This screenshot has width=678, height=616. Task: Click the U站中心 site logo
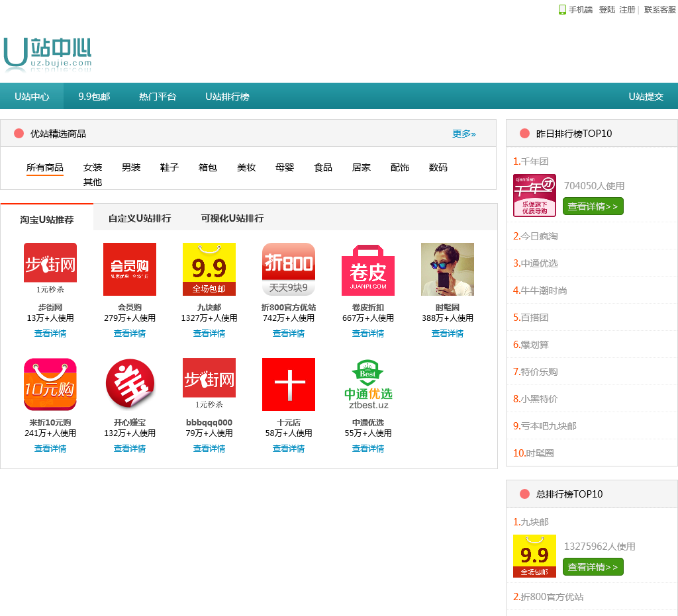[48, 54]
